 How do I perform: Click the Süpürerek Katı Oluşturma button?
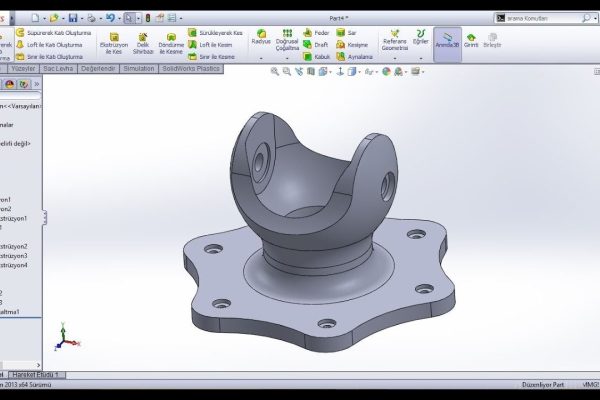pyautogui.click(x=59, y=33)
